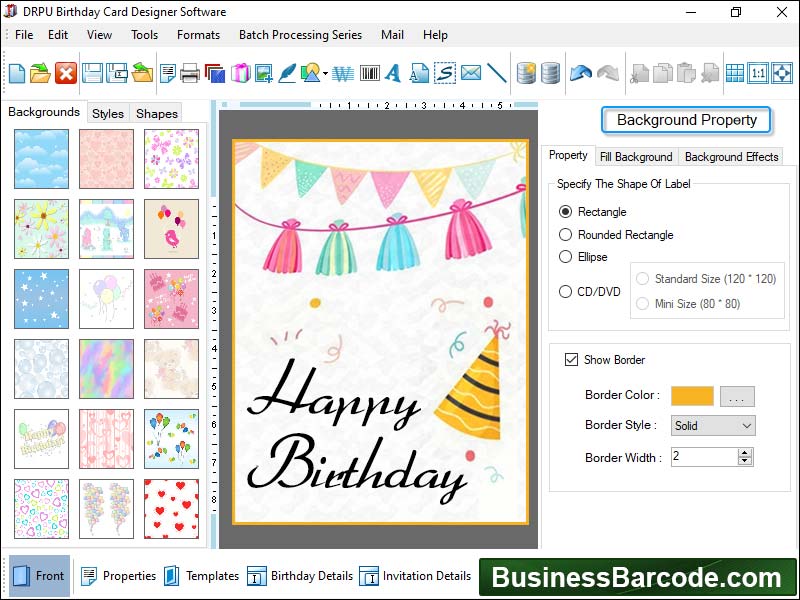Viewport: 800px width, 600px height.
Task: Click the Background Property button
Action: (686, 120)
